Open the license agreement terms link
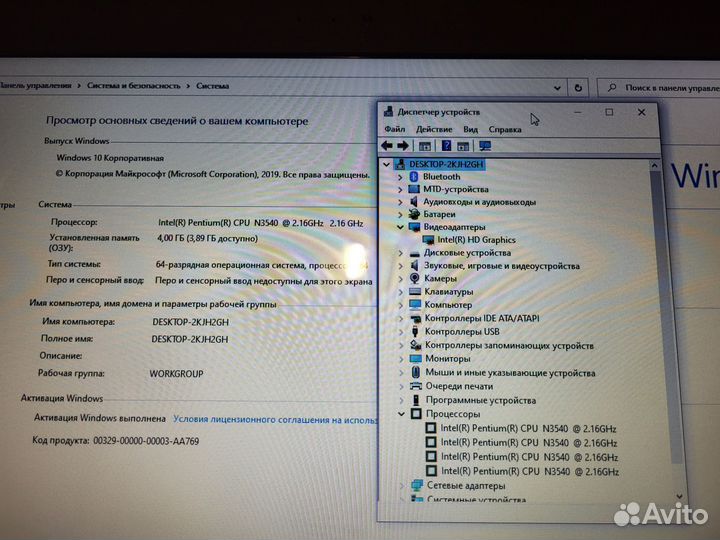The width and height of the screenshot is (720, 540). click(276, 419)
